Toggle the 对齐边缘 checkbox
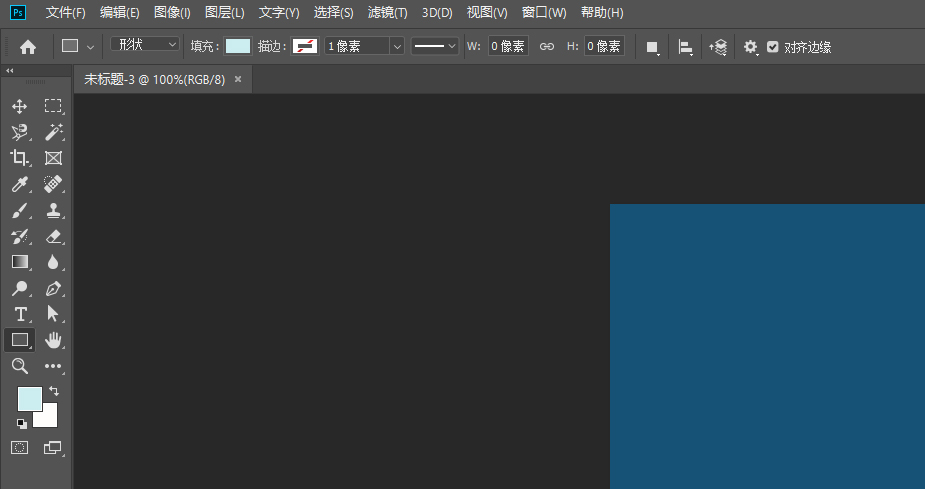Screen dimensions: 925x489 772,47
